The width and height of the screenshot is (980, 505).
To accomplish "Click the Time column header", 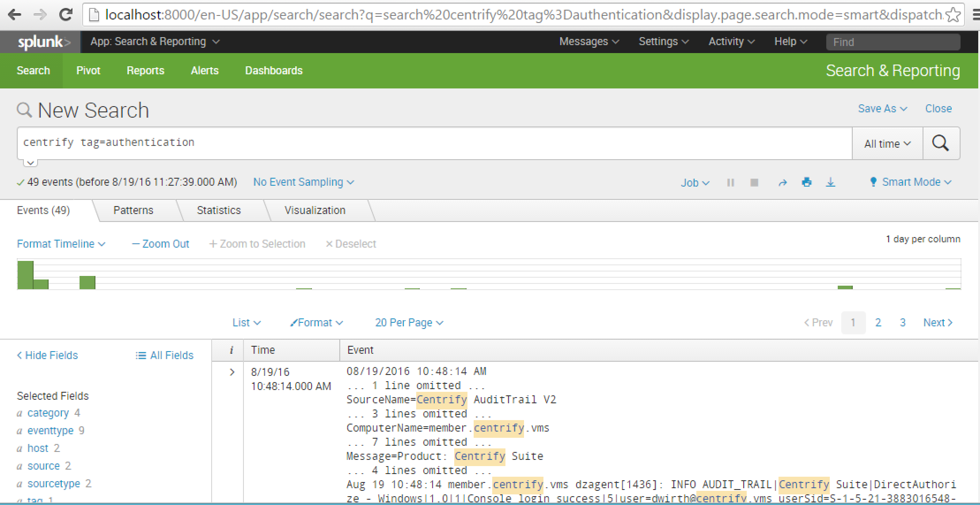I will (x=263, y=350).
